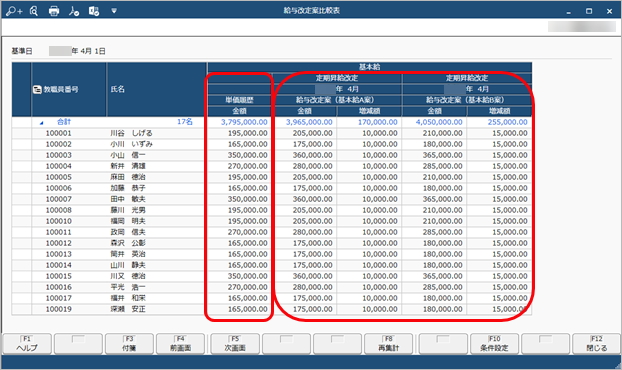Click the total 170,000.00 cell
The width and height of the screenshot is (622, 370).
tap(378, 122)
